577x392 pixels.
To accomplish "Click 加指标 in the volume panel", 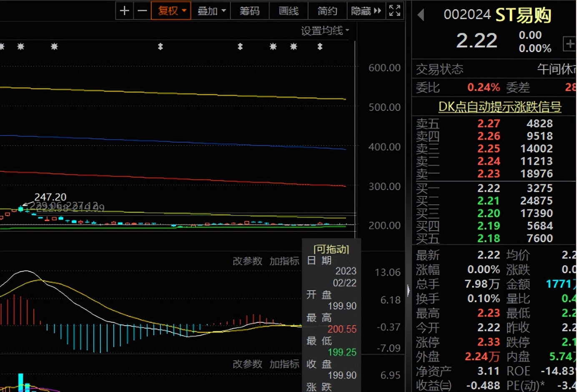I will click(x=284, y=364).
